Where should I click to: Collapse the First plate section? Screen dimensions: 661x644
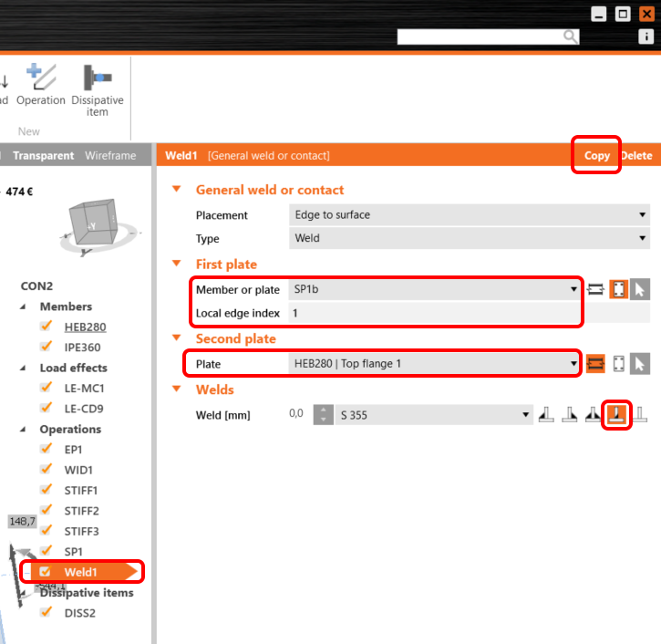[x=177, y=264]
